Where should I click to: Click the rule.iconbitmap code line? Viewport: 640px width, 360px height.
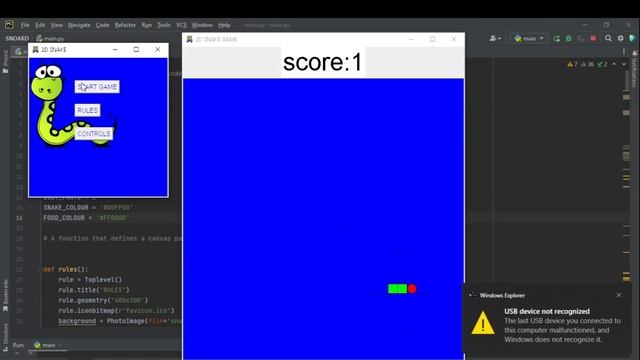coord(116,311)
